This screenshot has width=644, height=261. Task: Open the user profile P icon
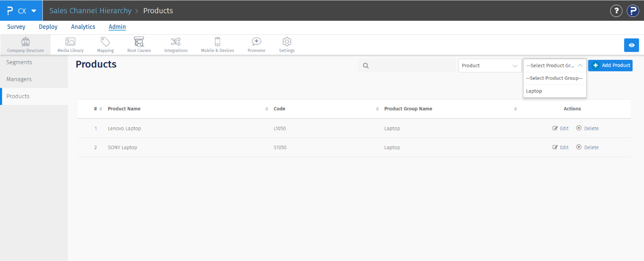633,11
